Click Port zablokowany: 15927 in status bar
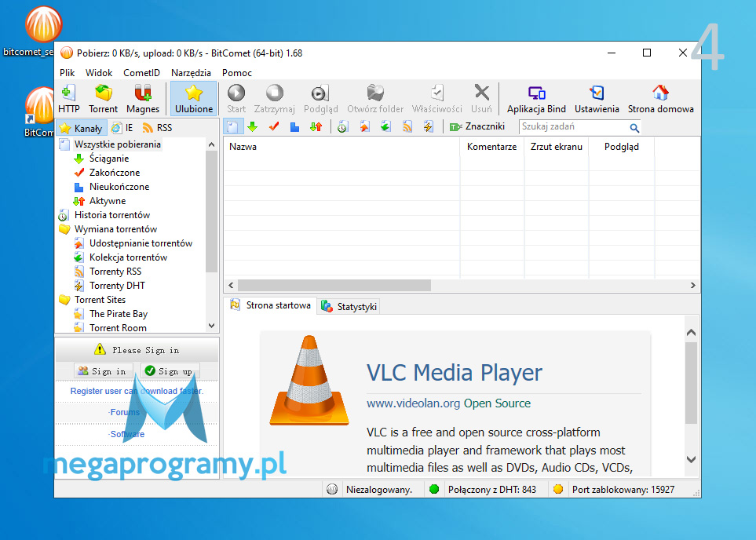This screenshot has height=540, width=756. (623, 490)
